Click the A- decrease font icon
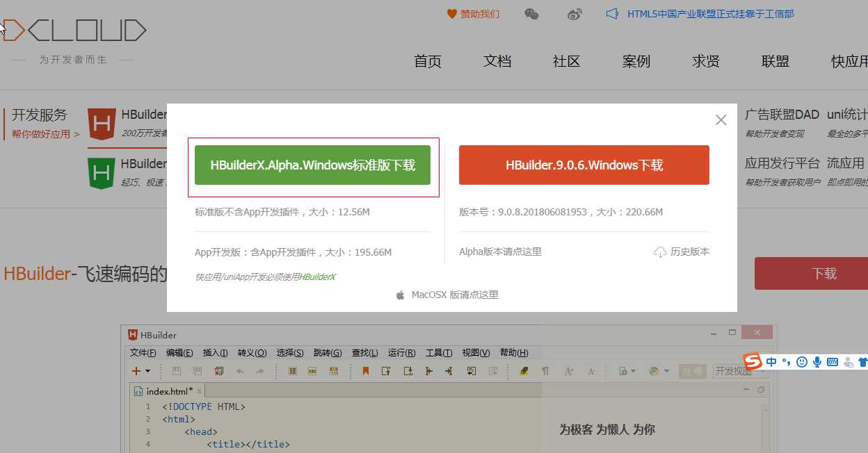The width and height of the screenshot is (868, 453). click(591, 371)
